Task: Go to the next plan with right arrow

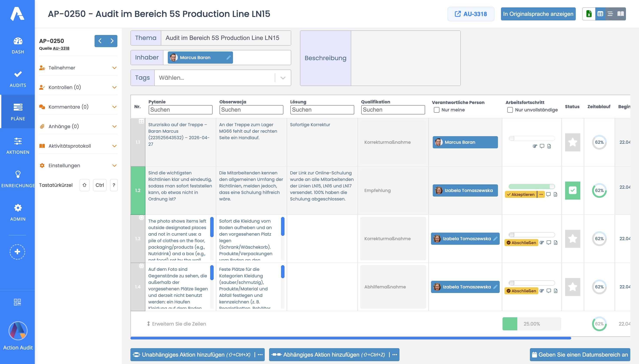Action: pos(112,41)
